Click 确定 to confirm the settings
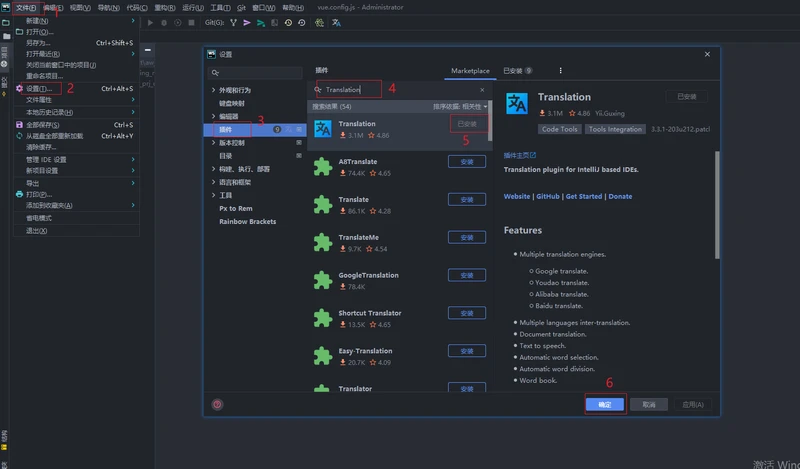 605,404
